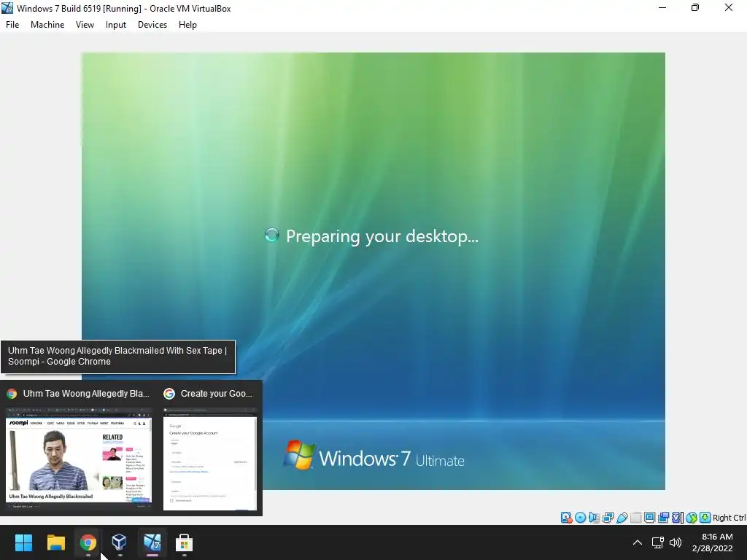Click the optical drive status icon
This screenshot has width=747, height=560.
click(x=580, y=518)
